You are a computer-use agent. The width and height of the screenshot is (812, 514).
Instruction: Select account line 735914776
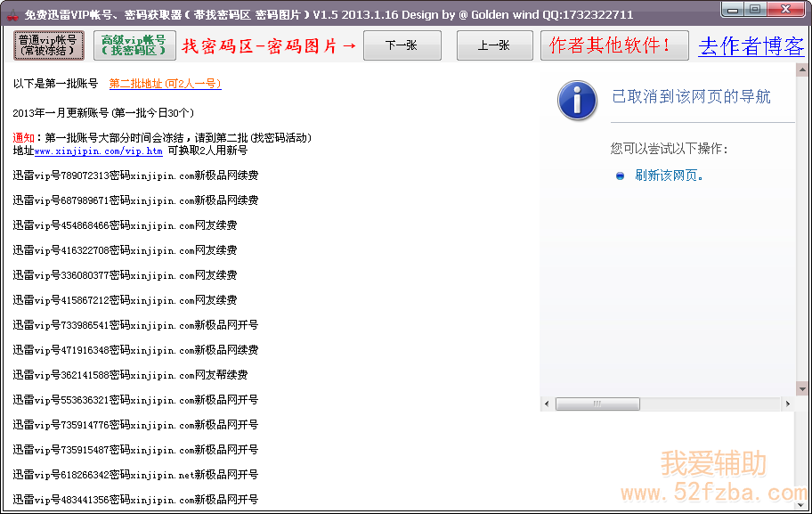pyautogui.click(x=135, y=425)
